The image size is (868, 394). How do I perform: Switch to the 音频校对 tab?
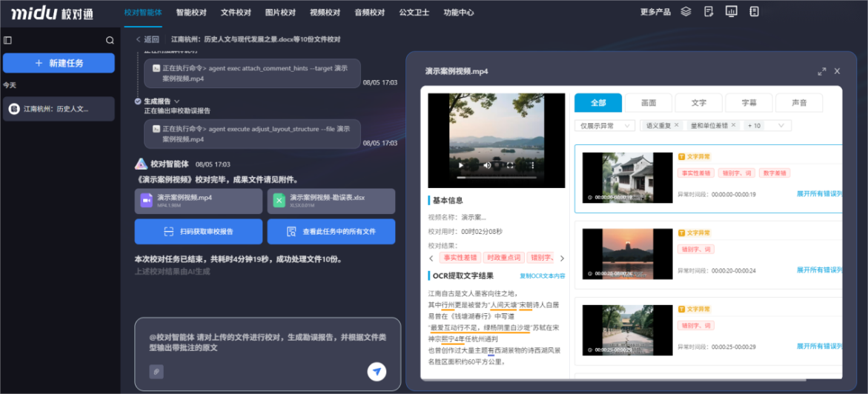coord(370,12)
